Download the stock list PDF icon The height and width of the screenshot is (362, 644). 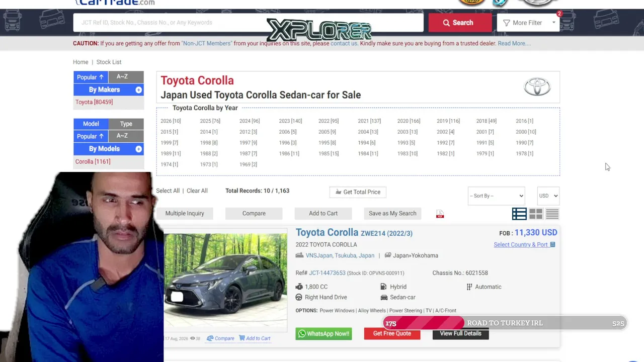(x=440, y=214)
